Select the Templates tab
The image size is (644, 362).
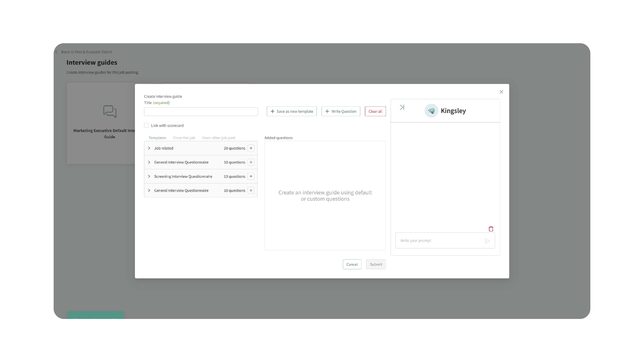[157, 138]
